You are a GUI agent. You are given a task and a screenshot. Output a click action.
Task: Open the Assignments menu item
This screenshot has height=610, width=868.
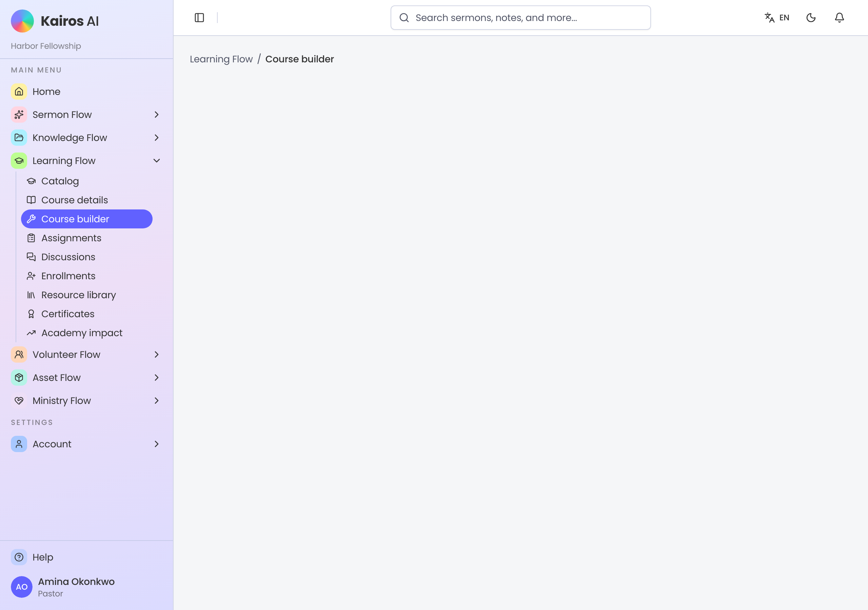click(x=86, y=238)
